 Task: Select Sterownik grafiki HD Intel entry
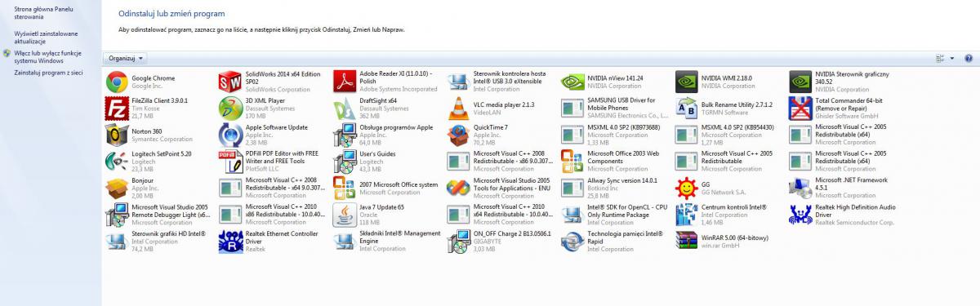click(x=158, y=242)
